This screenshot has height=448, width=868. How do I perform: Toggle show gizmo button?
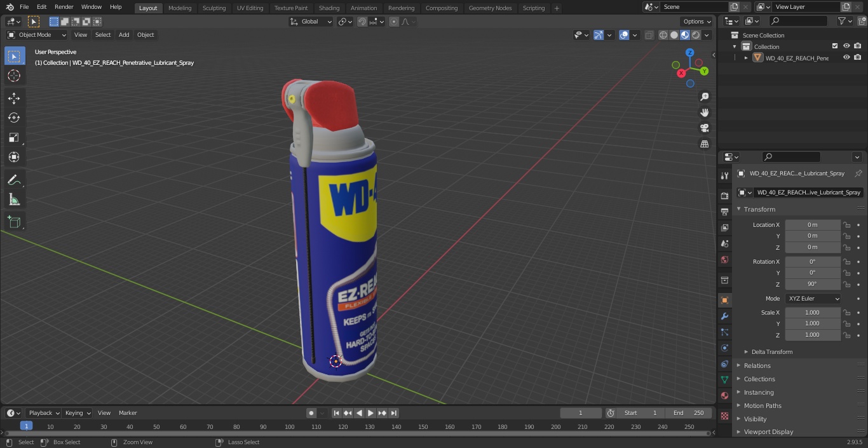599,35
